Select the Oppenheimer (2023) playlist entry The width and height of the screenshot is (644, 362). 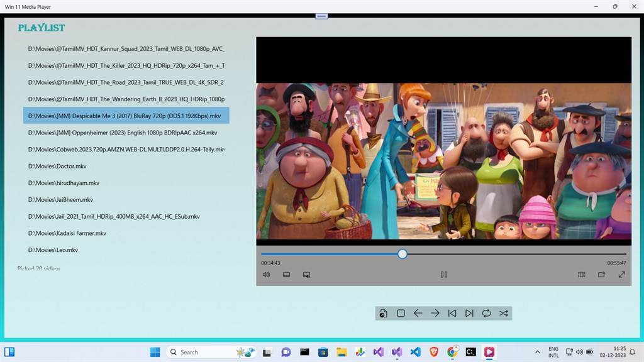coord(126,133)
